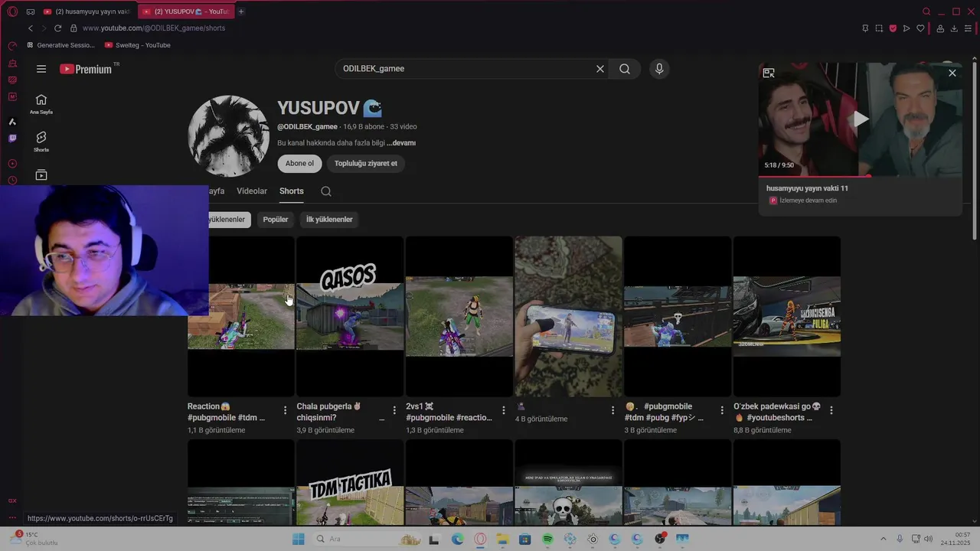
Task: Click the Abone ol subscribe button
Action: (299, 163)
